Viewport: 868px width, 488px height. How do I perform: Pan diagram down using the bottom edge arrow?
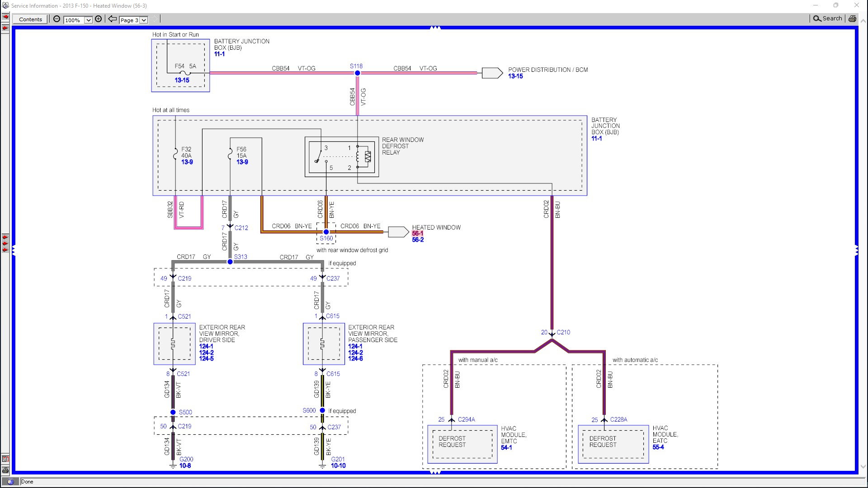tap(435, 473)
